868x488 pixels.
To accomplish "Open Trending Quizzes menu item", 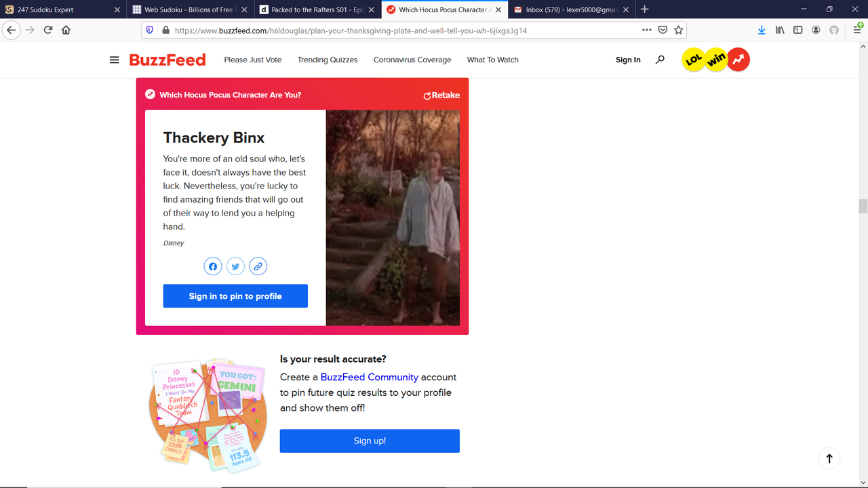I will (328, 60).
